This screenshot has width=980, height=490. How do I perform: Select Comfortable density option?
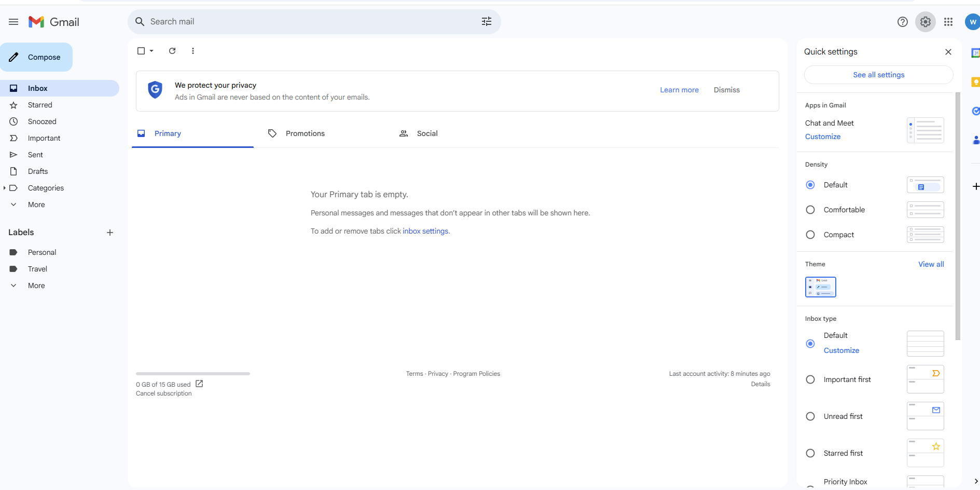810,210
